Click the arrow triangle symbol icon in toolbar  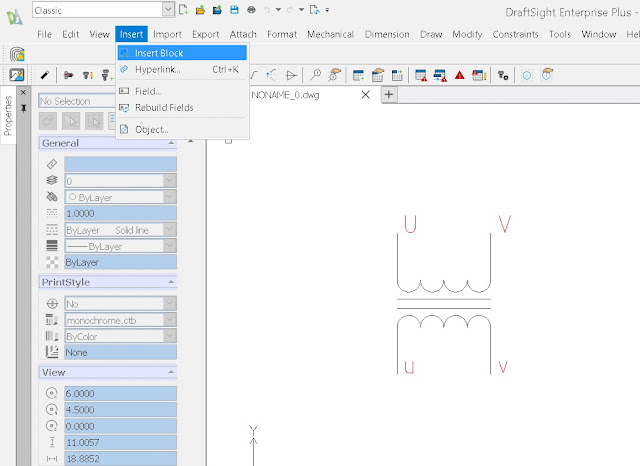(x=291, y=75)
